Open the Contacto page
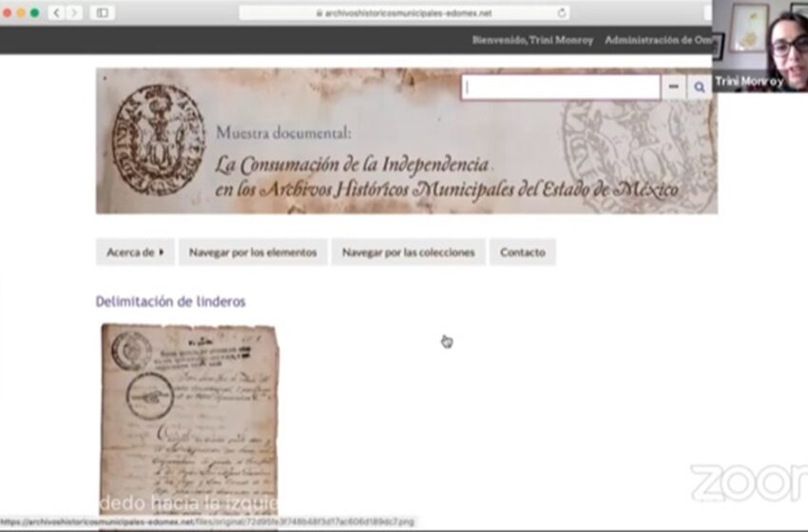The width and height of the screenshot is (808, 532). (x=523, y=253)
